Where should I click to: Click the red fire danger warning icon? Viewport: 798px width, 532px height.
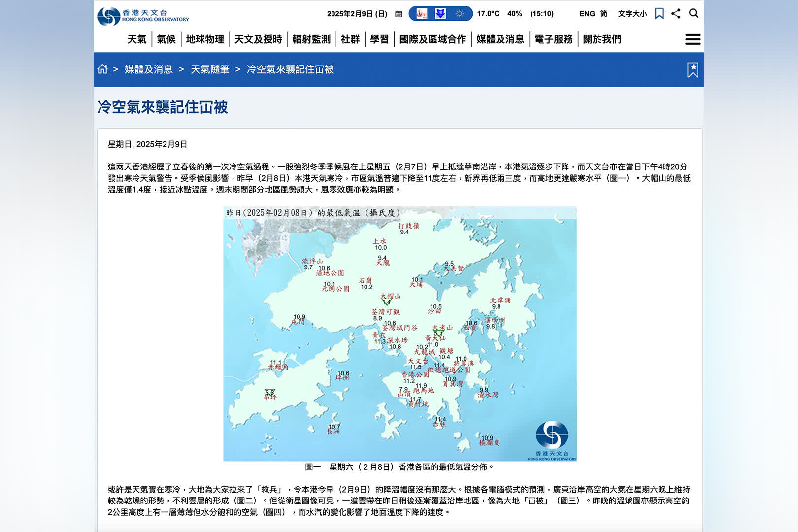(x=422, y=14)
